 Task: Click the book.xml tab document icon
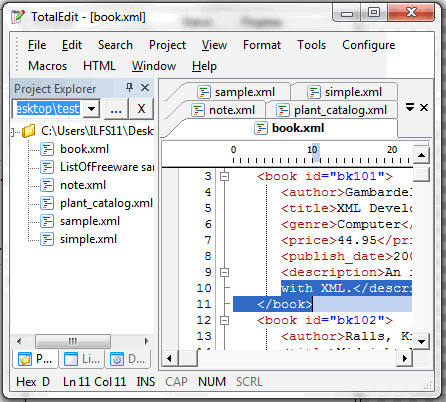pyautogui.click(x=261, y=128)
